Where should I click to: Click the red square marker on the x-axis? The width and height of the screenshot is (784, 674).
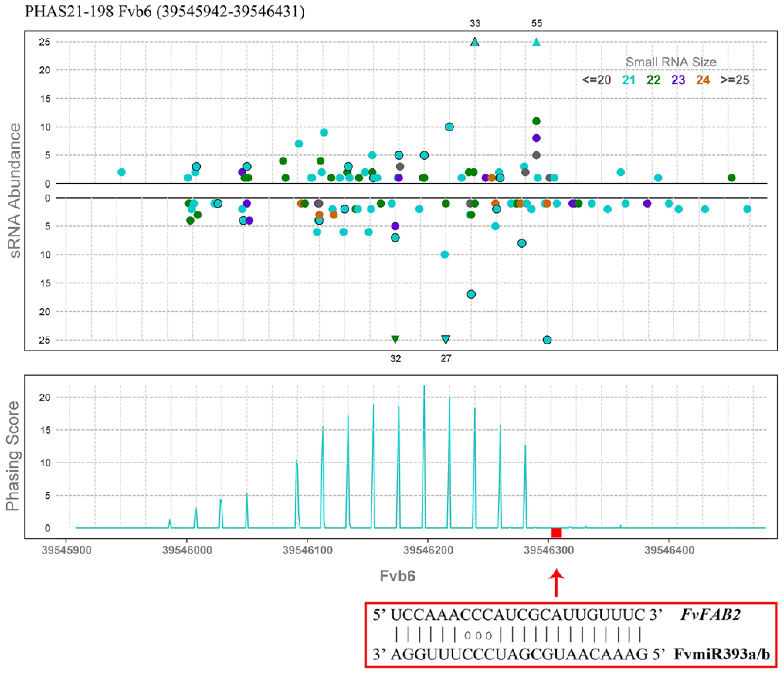[x=556, y=532]
